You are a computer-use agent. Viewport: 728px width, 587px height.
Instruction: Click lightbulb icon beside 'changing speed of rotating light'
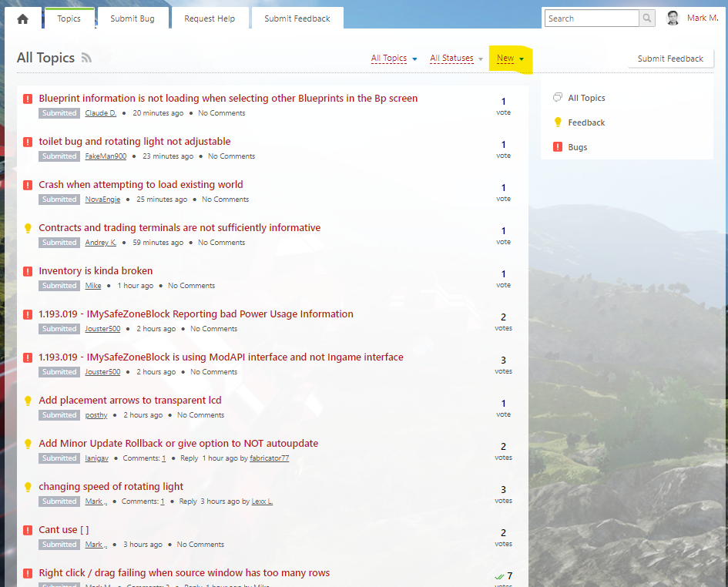coord(28,487)
